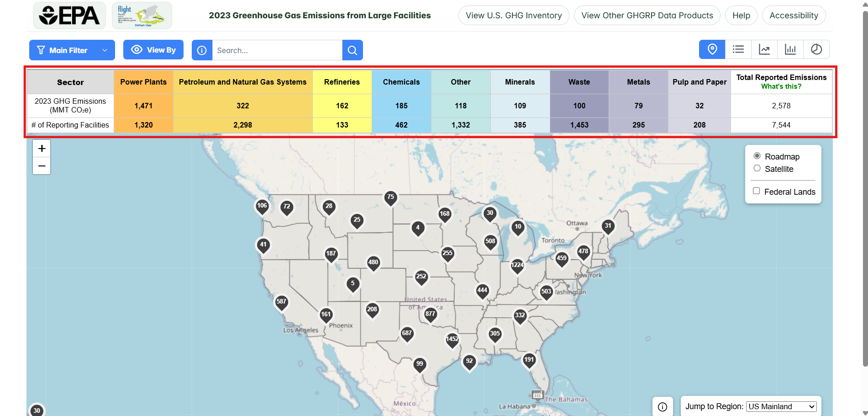Open the View By menu
The height and width of the screenshot is (416, 868).
[153, 49]
